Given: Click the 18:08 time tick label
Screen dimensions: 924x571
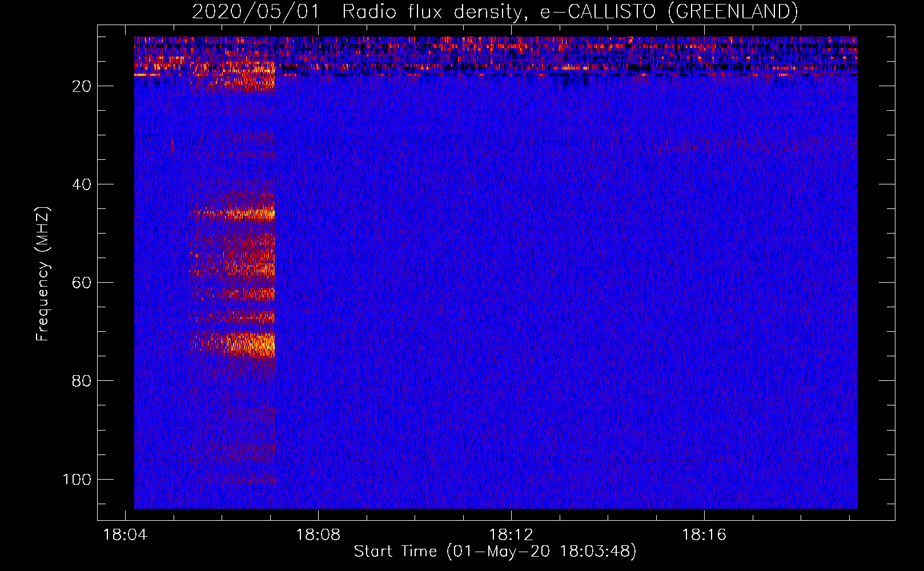Looking at the screenshot, I should (x=318, y=535).
